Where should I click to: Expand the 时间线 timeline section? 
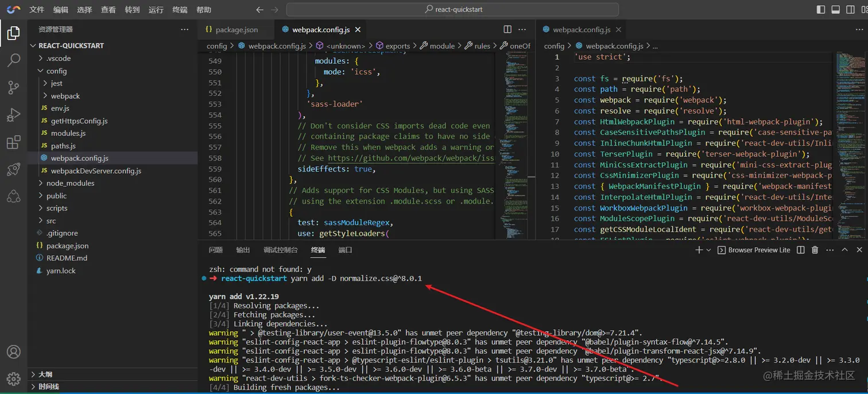pyautogui.click(x=113, y=387)
